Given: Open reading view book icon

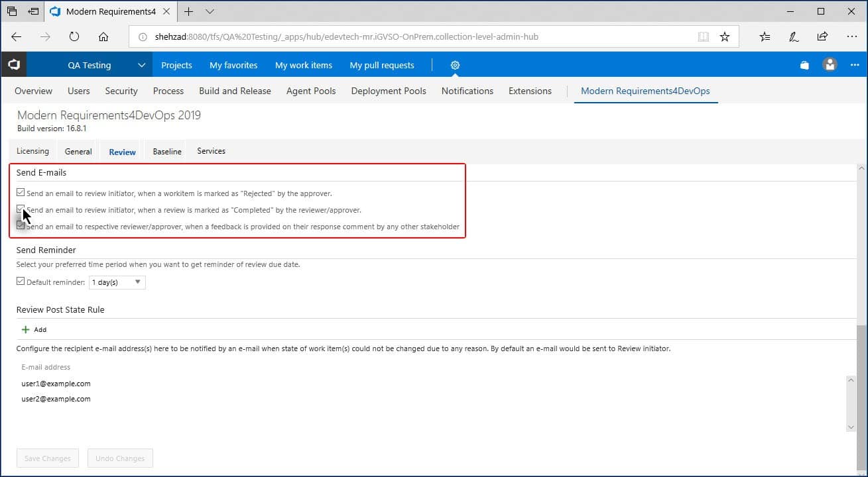Looking at the screenshot, I should coord(704,37).
